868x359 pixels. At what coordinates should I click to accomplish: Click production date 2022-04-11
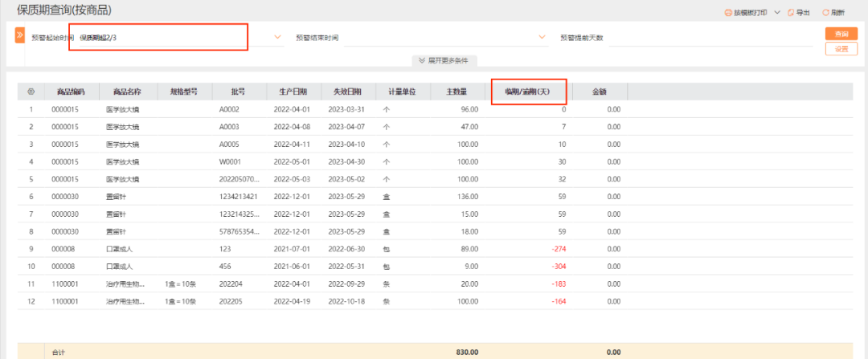pos(293,145)
